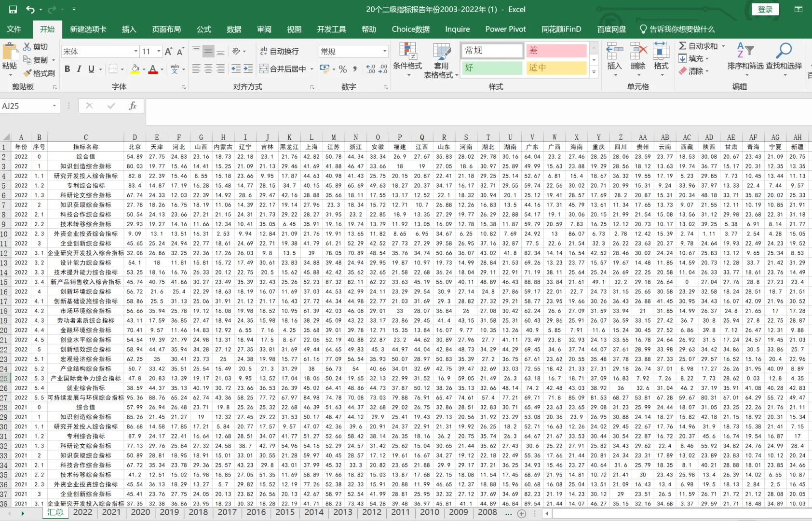Apply the Good (好) green cell style

[x=492, y=68]
